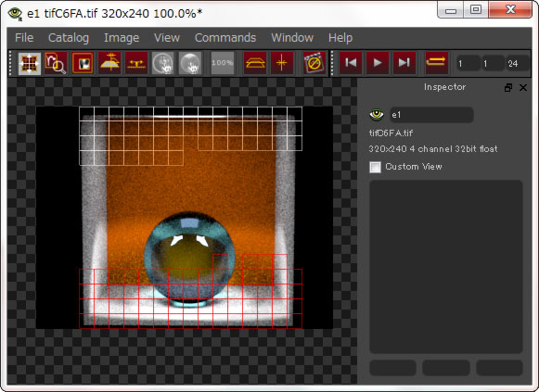This screenshot has width=539, height=392.
Task: Undock the Inspector panel with the float icon
Action: (508, 88)
